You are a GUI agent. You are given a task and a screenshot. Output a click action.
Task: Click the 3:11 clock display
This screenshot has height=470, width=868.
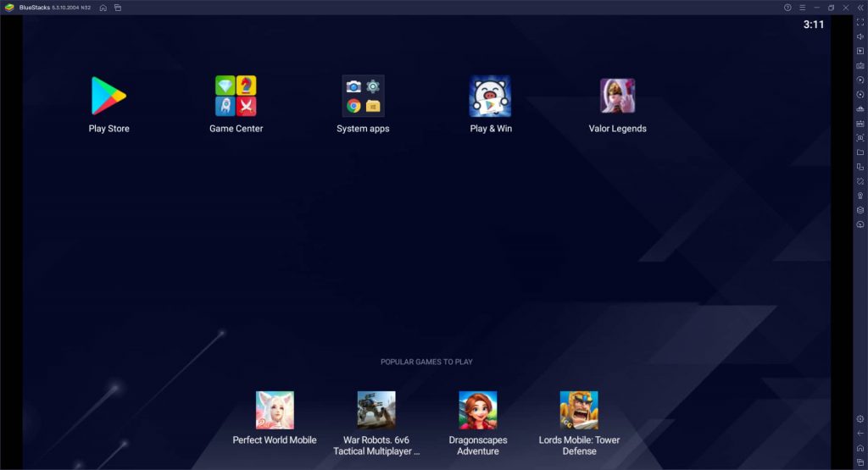[x=813, y=25]
